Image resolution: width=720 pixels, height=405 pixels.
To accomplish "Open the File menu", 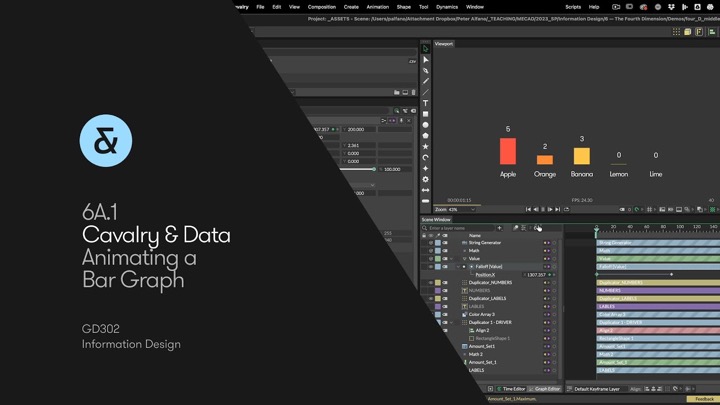I will 260,7.
